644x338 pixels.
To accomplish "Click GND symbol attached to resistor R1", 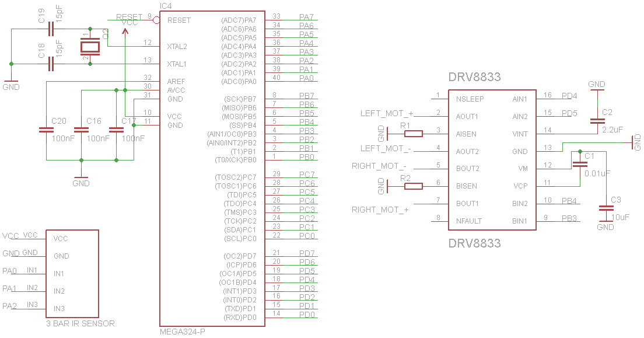I will [383, 134].
